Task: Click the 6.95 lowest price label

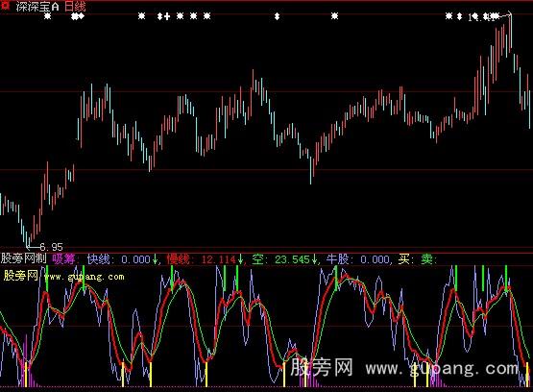Action: point(51,247)
